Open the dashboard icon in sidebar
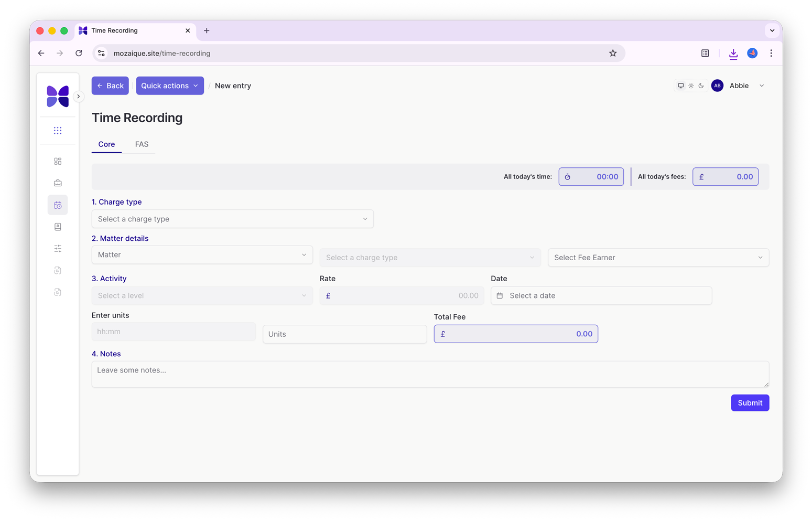Screen dimensions: 812x521 (58, 161)
